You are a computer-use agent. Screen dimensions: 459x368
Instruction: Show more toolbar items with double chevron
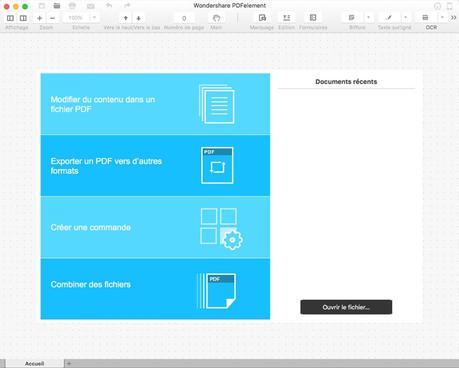click(x=454, y=17)
